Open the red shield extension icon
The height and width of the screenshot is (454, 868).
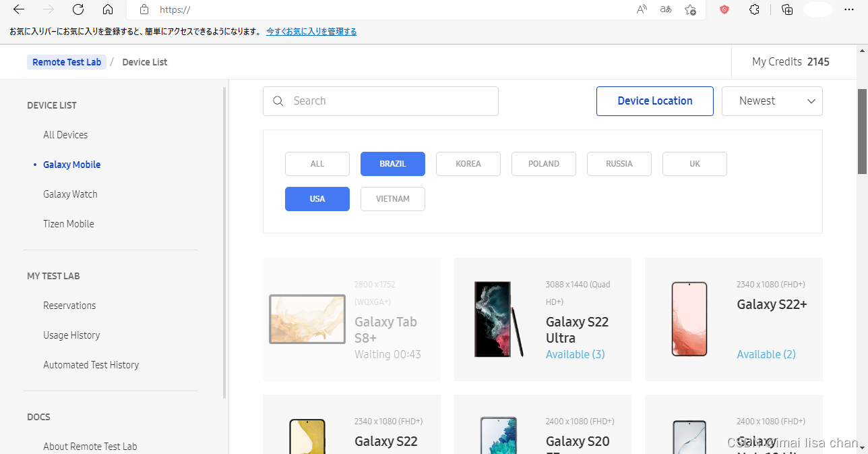[724, 9]
